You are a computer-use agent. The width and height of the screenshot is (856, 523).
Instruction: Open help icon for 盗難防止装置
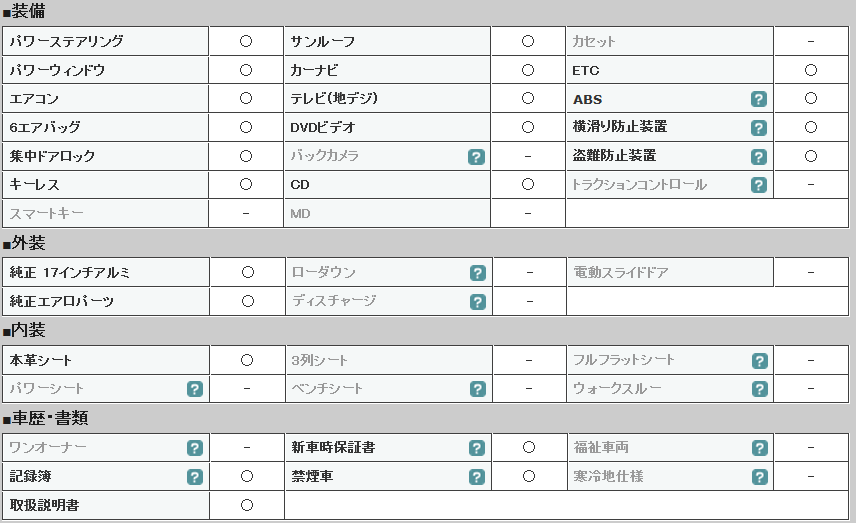pos(759,157)
